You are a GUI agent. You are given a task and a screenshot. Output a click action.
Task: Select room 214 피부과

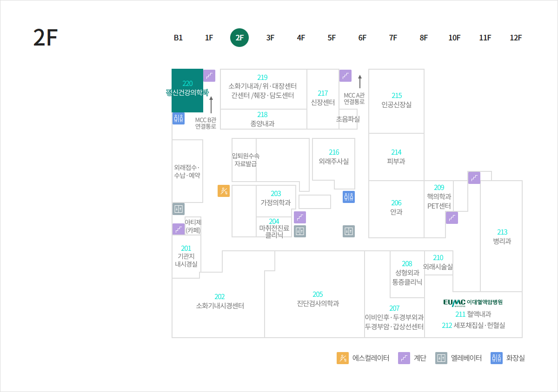coord(397,157)
